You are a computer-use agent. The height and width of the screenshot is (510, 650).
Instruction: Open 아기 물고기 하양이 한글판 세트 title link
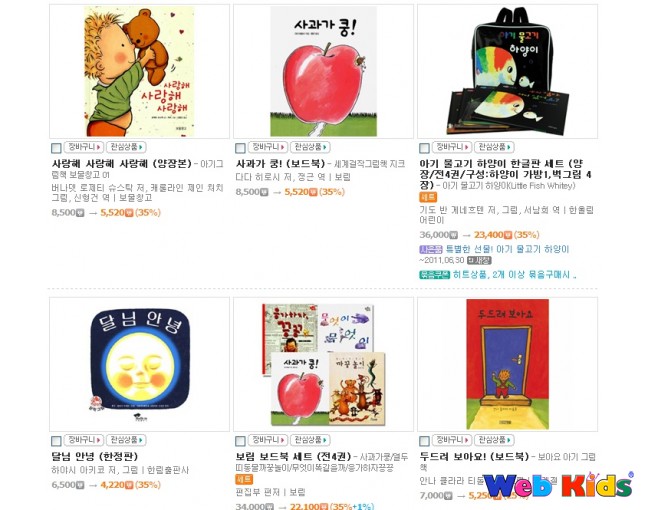(x=505, y=174)
